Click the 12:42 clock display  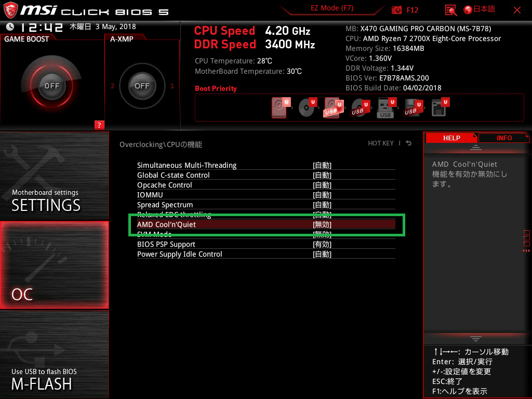42,27
